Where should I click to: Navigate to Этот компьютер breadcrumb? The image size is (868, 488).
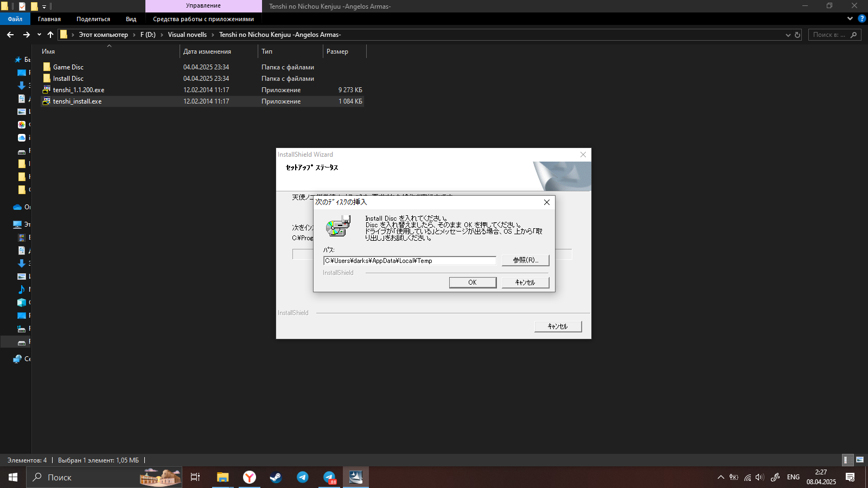(x=104, y=35)
